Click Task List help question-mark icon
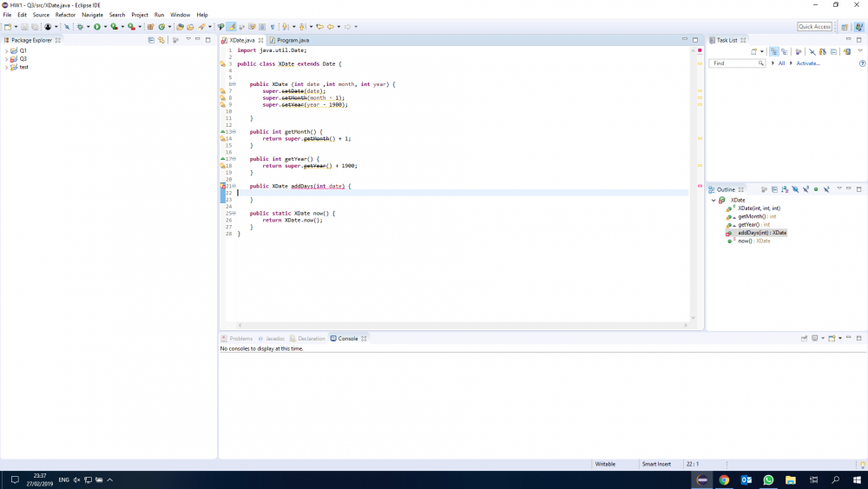 (x=862, y=63)
